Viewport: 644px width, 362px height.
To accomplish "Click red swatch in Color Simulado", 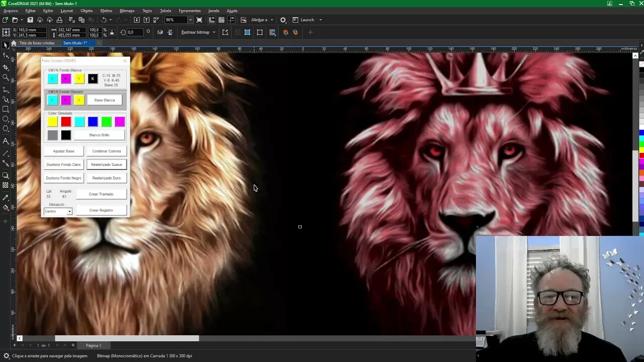I will tap(66, 122).
